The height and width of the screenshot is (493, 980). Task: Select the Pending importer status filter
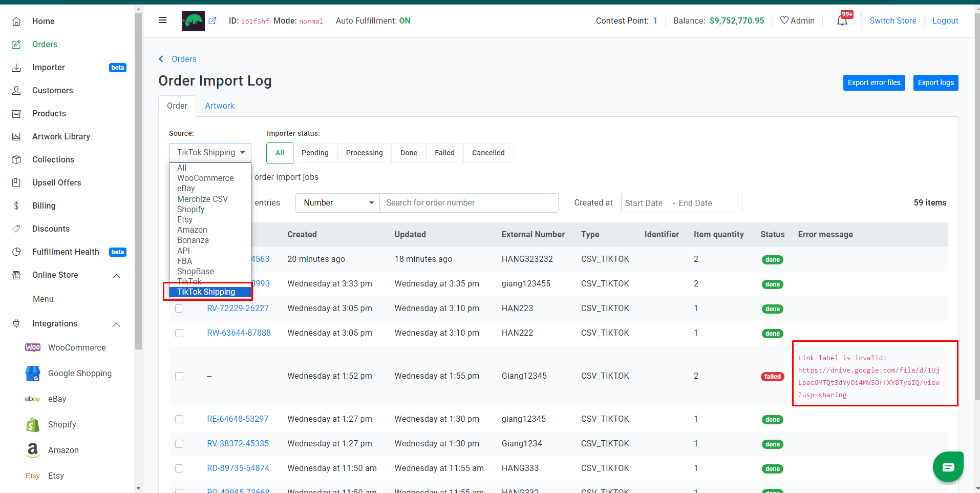315,153
